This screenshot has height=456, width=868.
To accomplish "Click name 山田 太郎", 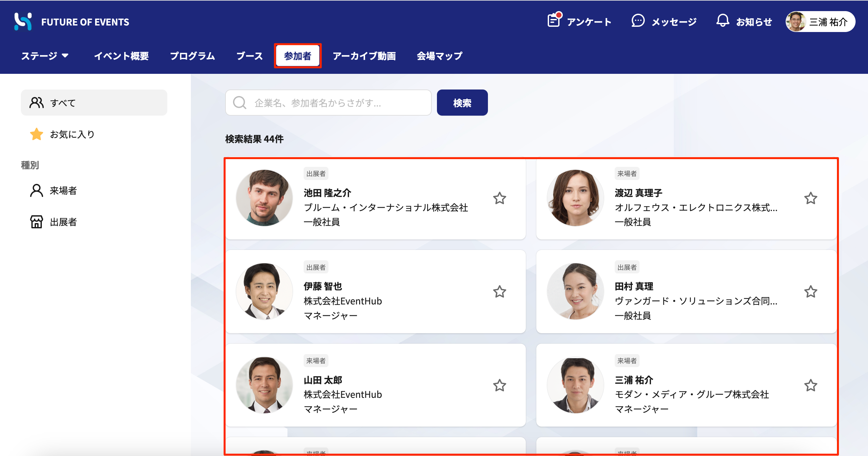I will [x=323, y=380].
